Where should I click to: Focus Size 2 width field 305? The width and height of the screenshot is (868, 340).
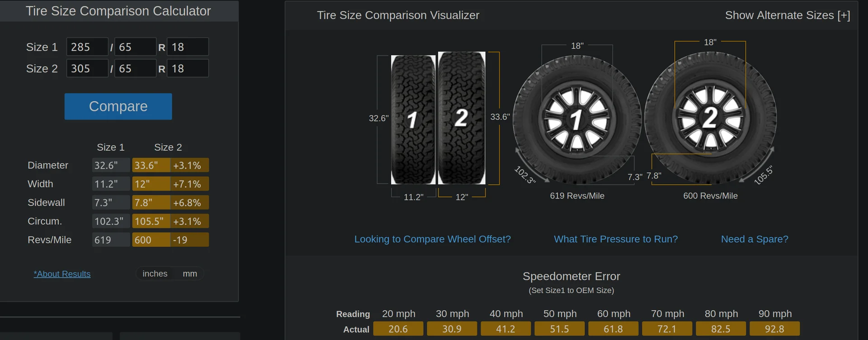[87, 68]
